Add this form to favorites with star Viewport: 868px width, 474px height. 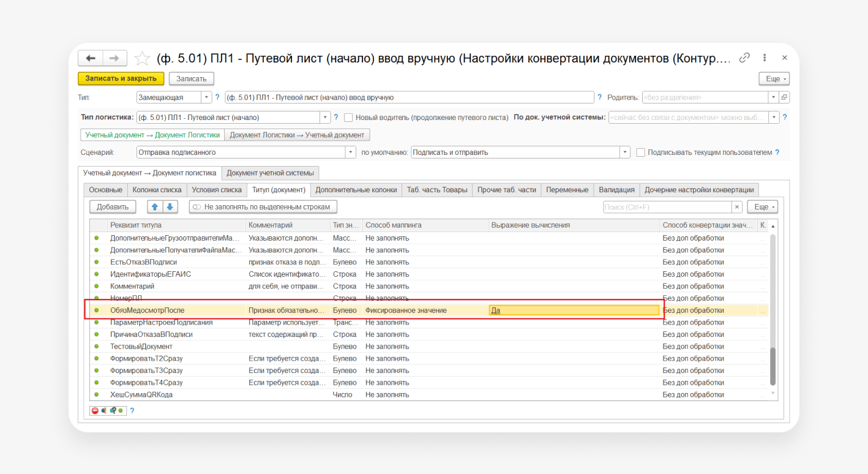(x=142, y=58)
